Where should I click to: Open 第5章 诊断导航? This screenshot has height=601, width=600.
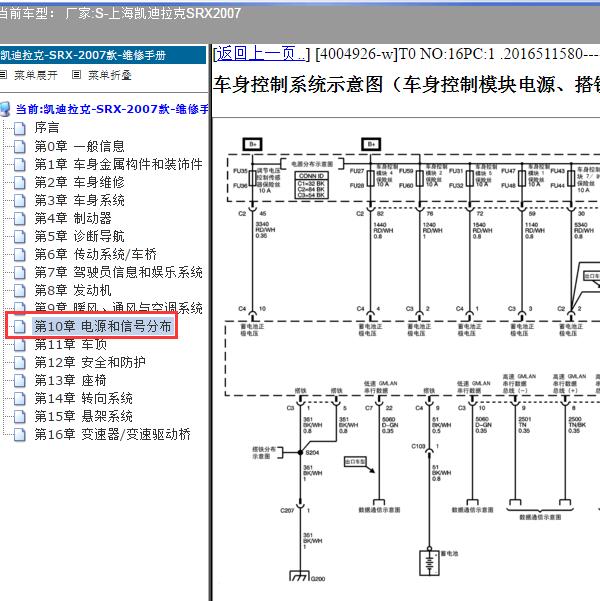(79, 236)
